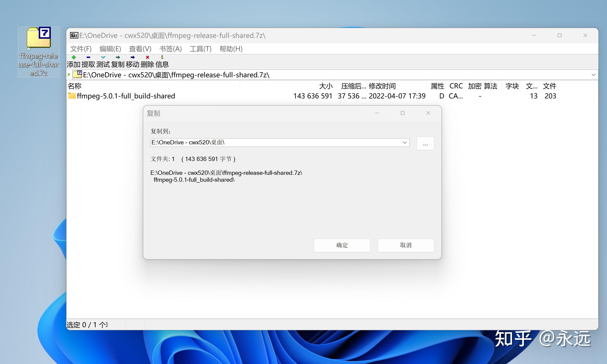Open the 文件(F) menu
Viewport: 607px width, 364px height.
click(x=81, y=49)
